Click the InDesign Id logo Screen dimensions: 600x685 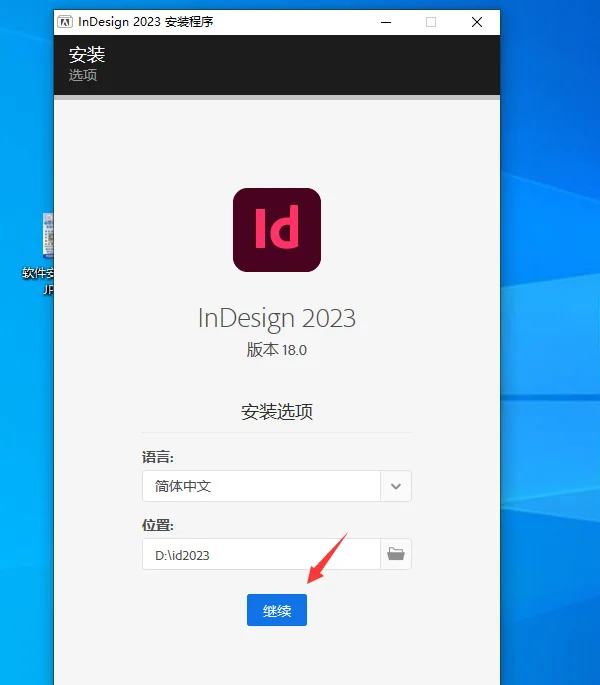[x=277, y=230]
